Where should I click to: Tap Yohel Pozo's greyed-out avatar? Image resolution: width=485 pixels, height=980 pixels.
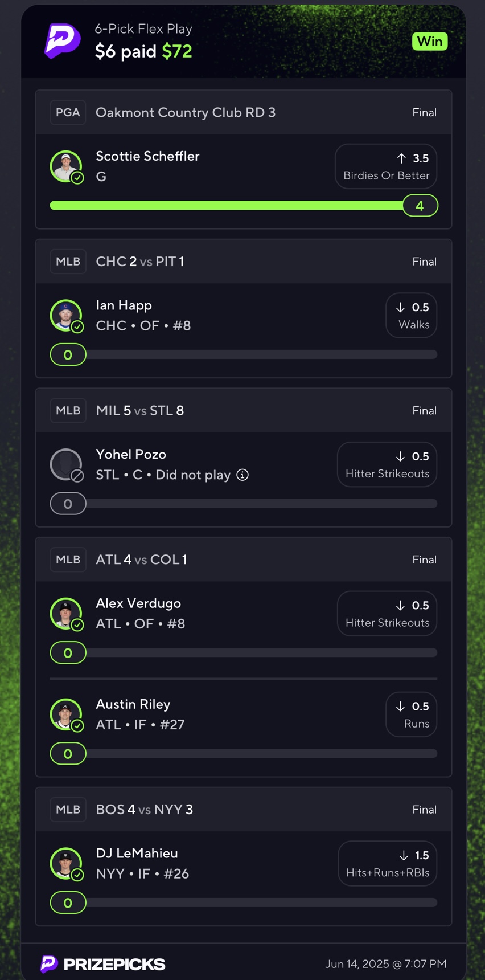[x=67, y=465]
